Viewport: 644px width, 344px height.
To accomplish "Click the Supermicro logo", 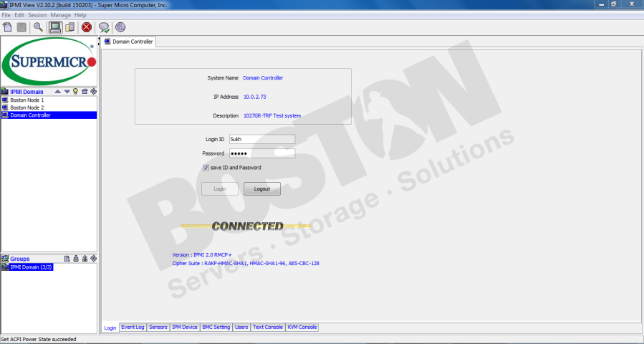I will (x=49, y=62).
